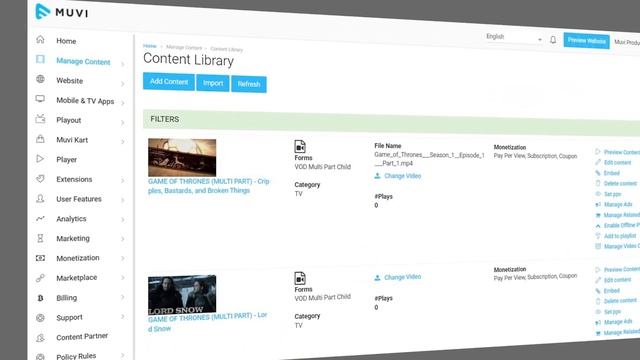The width and height of the screenshot is (640, 360).
Task: Click the notifications bell icon
Action: pos(553,40)
